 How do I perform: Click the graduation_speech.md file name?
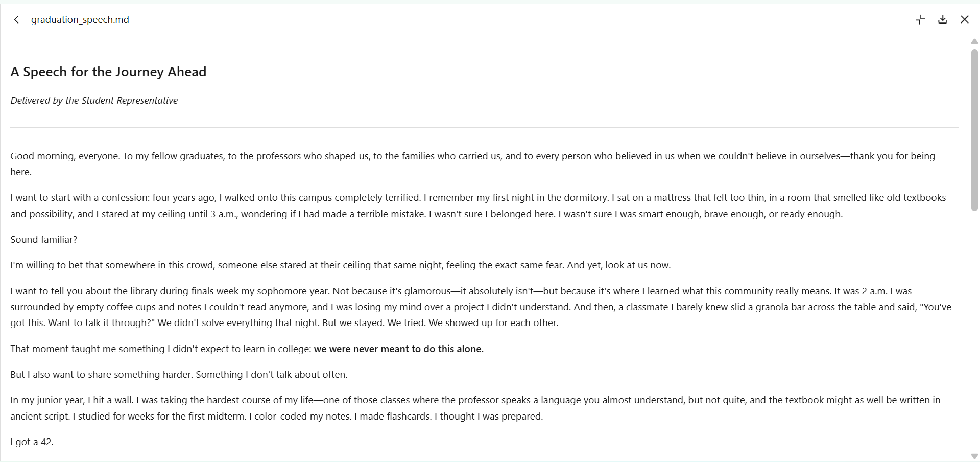pos(80,19)
